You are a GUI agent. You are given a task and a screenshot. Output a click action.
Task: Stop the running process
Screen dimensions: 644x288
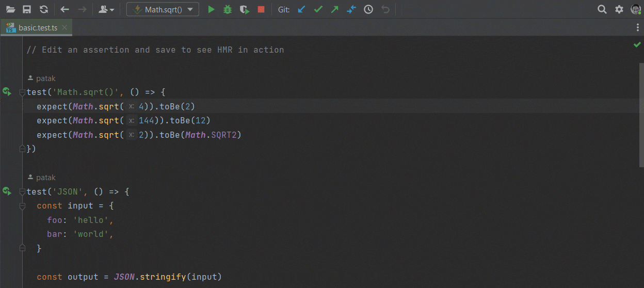click(261, 9)
